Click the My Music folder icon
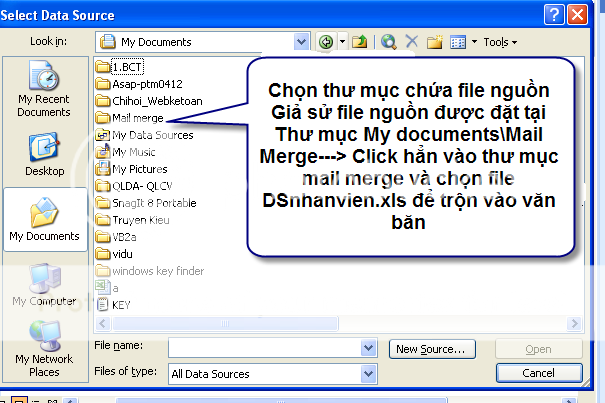 click(103, 151)
